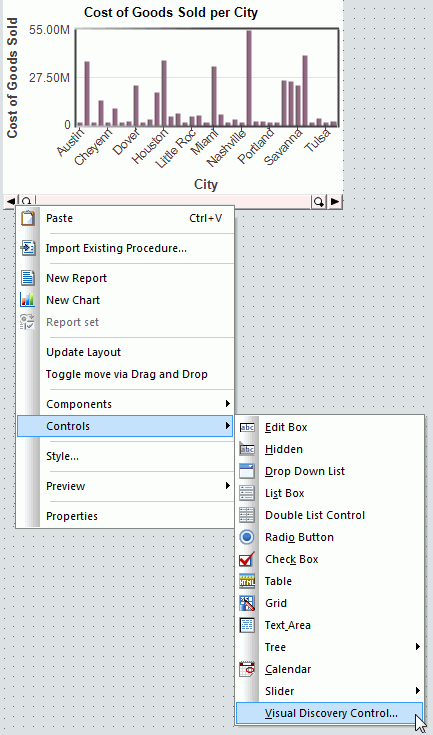Select Visual Discovery Control menu entry

pyautogui.click(x=329, y=713)
